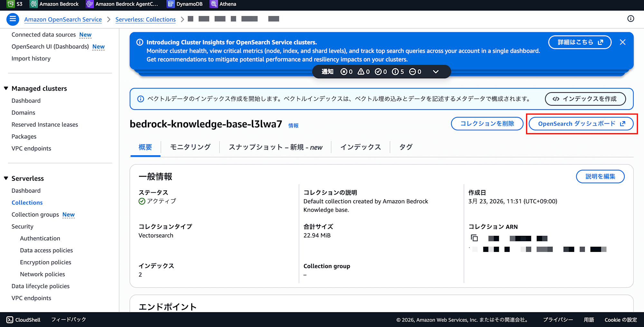Click 説明を編集 button
The height and width of the screenshot is (327, 644).
point(600,177)
